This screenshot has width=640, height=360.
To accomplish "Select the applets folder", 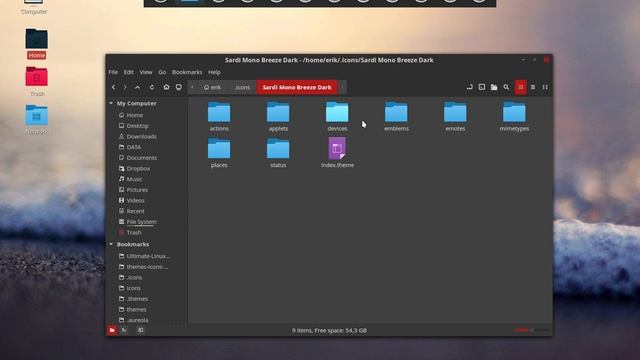I will tap(278, 116).
